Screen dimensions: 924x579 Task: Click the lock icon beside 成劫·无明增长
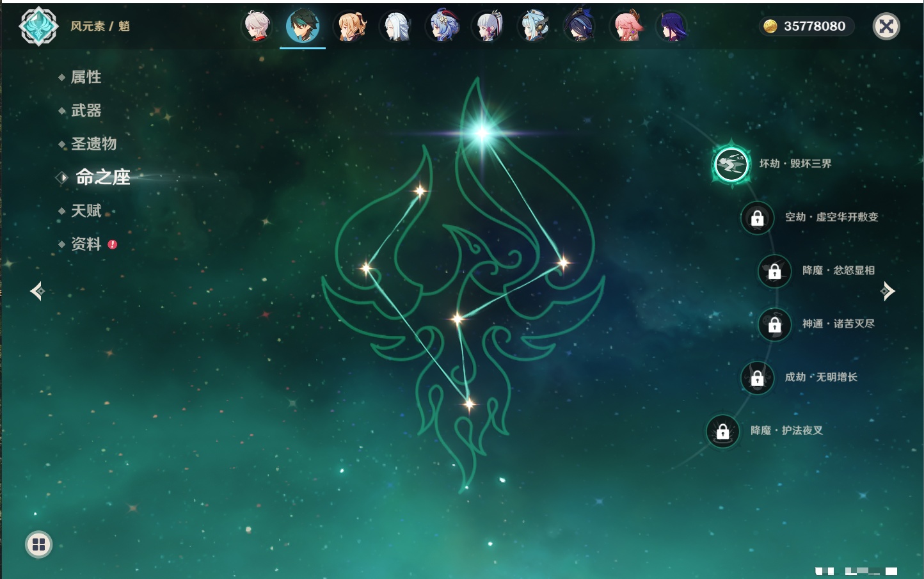pyautogui.click(x=758, y=378)
